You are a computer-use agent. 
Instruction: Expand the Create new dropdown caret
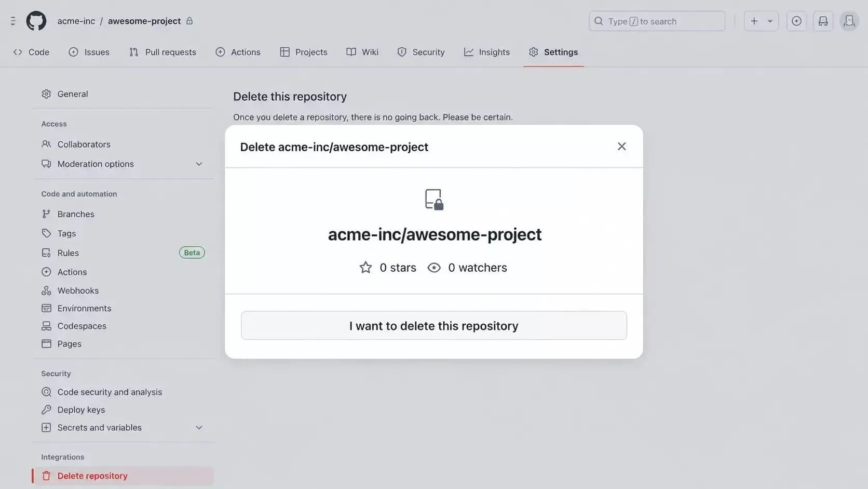coord(770,21)
